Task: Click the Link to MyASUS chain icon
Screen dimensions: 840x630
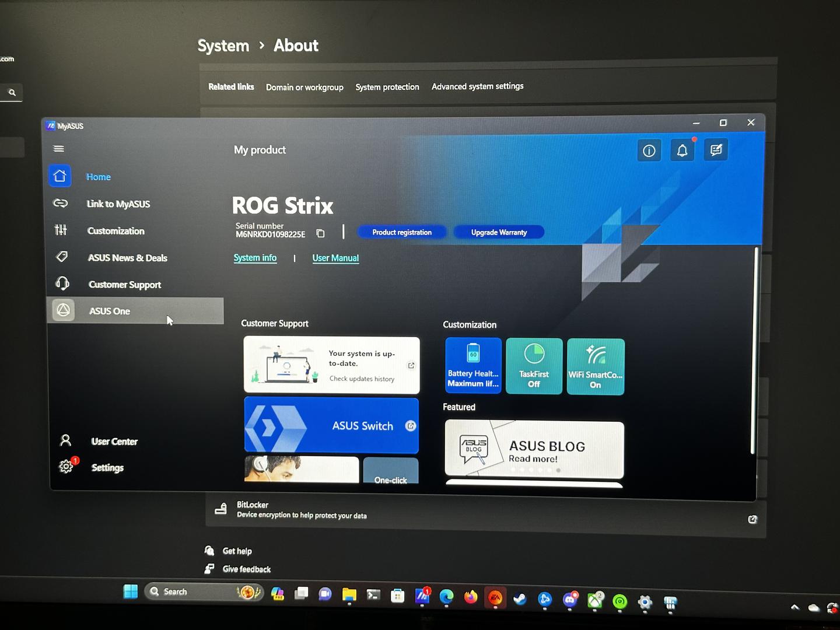Action: 61,203
